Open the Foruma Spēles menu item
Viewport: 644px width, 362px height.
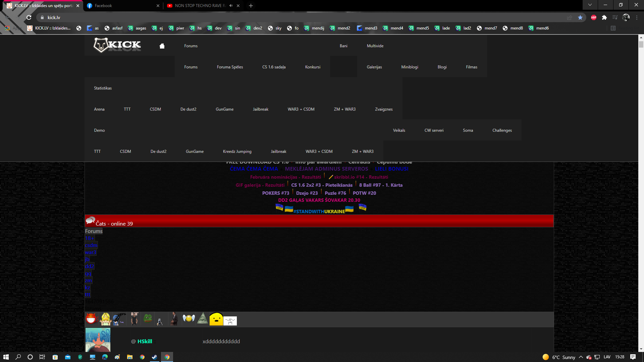[230, 67]
